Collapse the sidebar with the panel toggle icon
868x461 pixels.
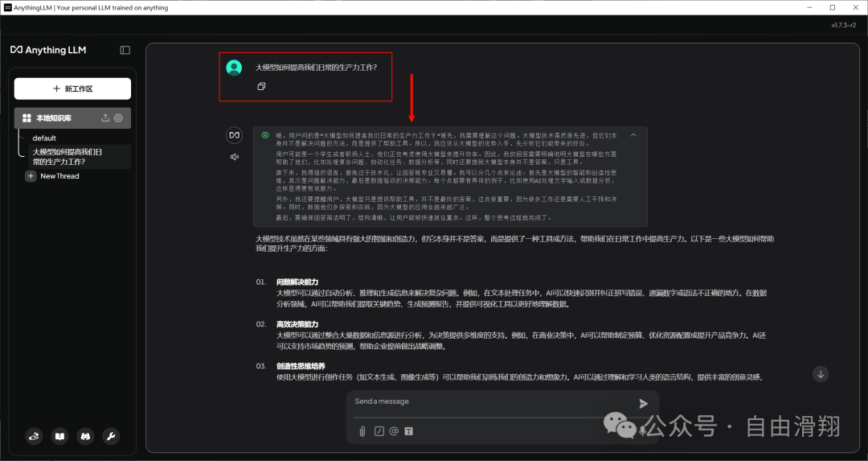[x=125, y=51]
